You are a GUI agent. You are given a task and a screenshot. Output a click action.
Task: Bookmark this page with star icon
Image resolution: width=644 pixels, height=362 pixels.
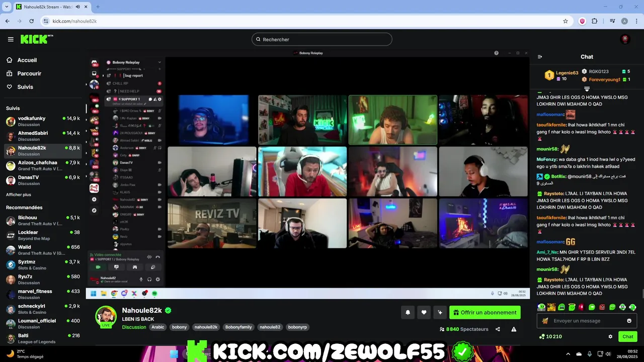(566, 21)
